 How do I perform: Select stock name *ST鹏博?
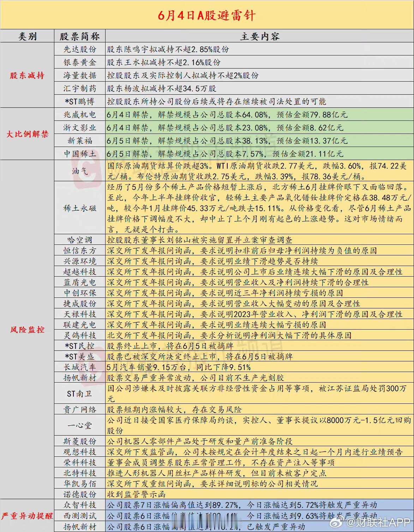80,102
